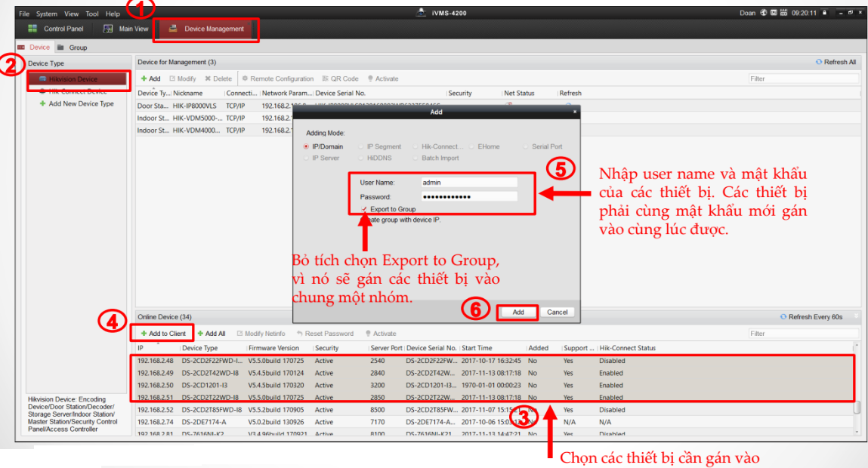Open Remote Configuration gear icon

point(245,79)
